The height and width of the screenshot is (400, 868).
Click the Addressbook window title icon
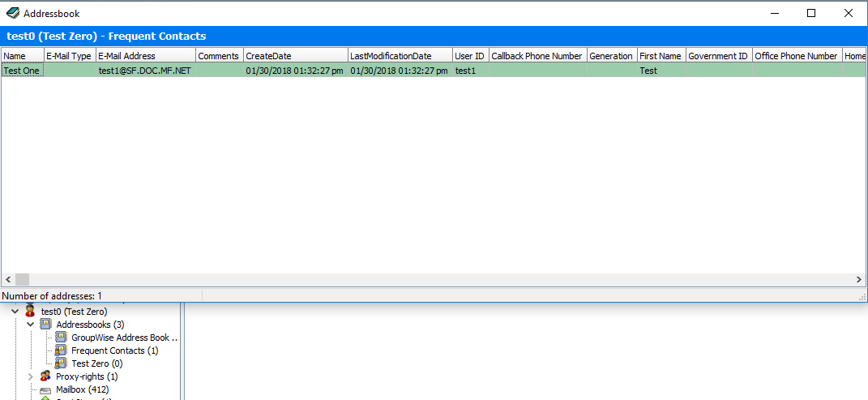pos(12,13)
